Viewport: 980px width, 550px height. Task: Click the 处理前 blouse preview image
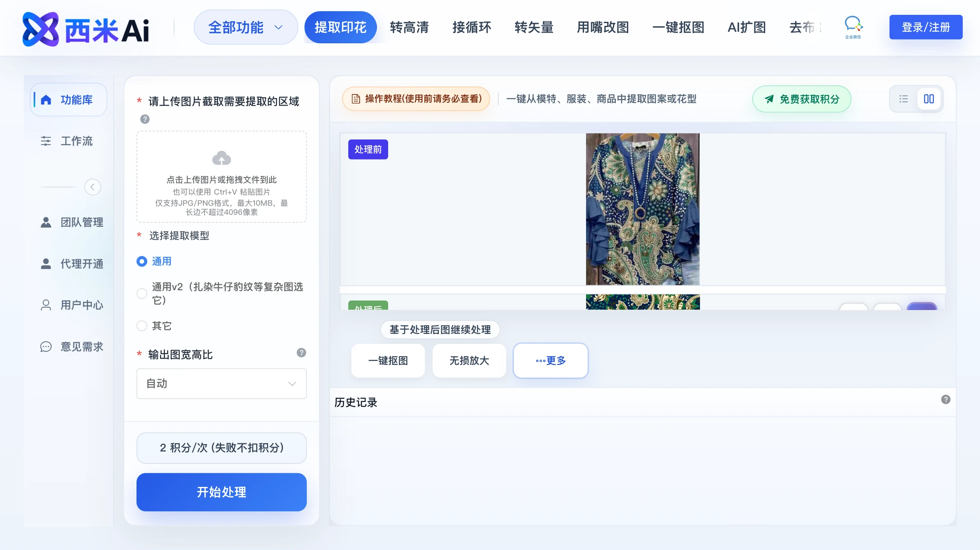(643, 209)
